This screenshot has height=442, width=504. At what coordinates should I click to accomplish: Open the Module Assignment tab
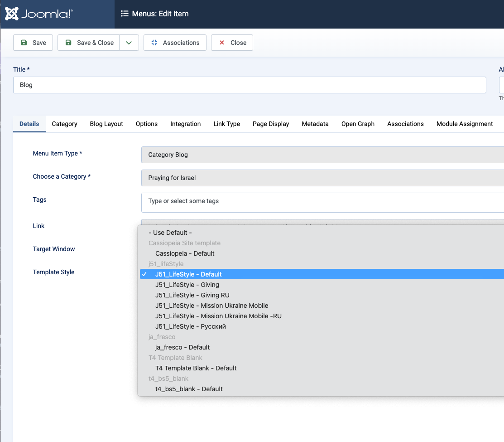point(465,124)
